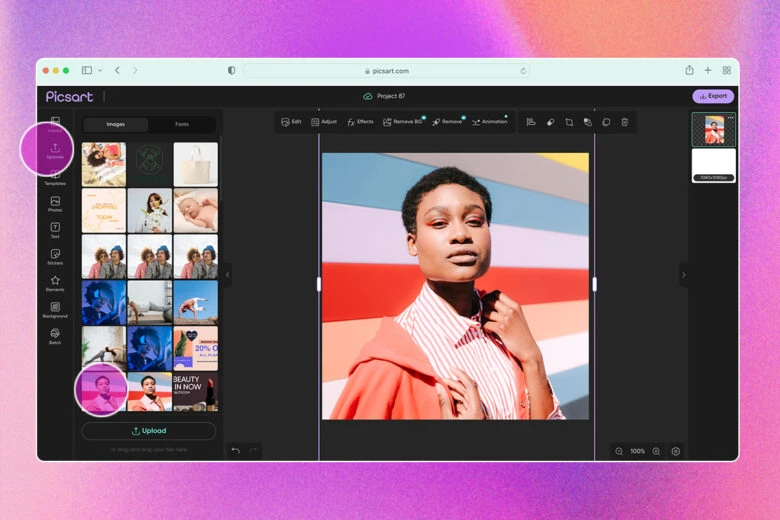Click the duplicate icon in toolbar
780x520 pixels.
(606, 122)
